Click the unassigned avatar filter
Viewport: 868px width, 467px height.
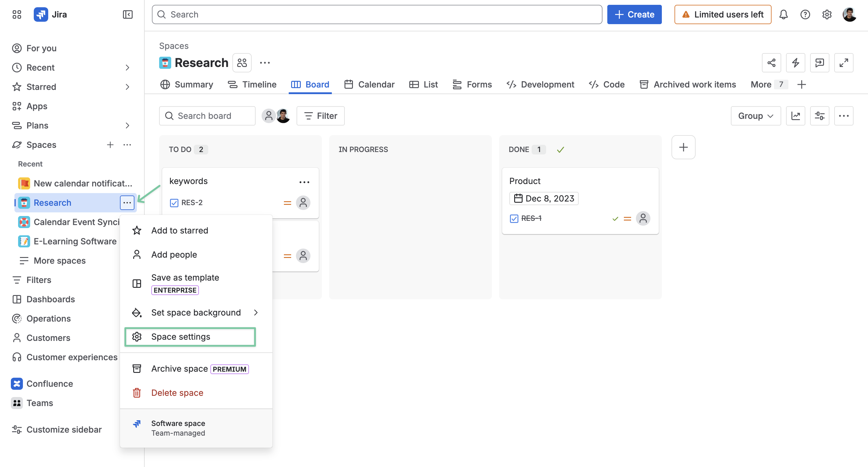tap(269, 116)
